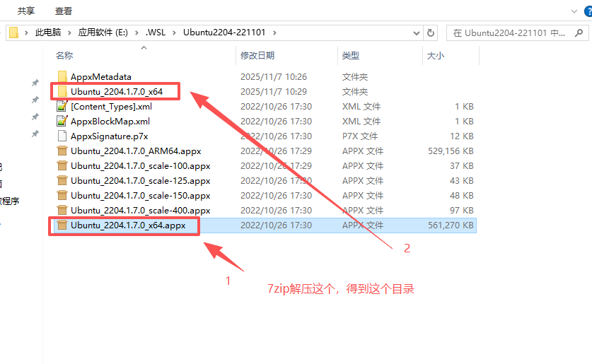Click the 43 KB size cell
Viewport: 592px width, 364px height.
click(462, 181)
